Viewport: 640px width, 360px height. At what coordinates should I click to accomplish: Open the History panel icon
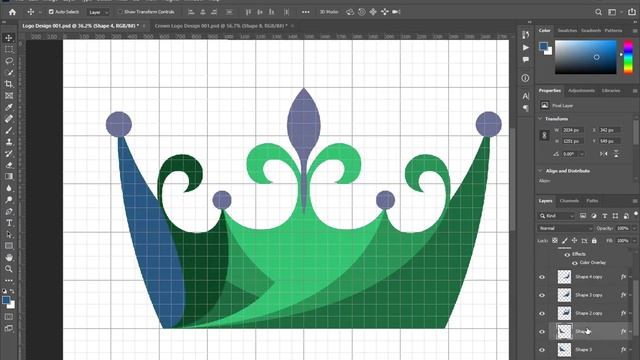tap(525, 35)
